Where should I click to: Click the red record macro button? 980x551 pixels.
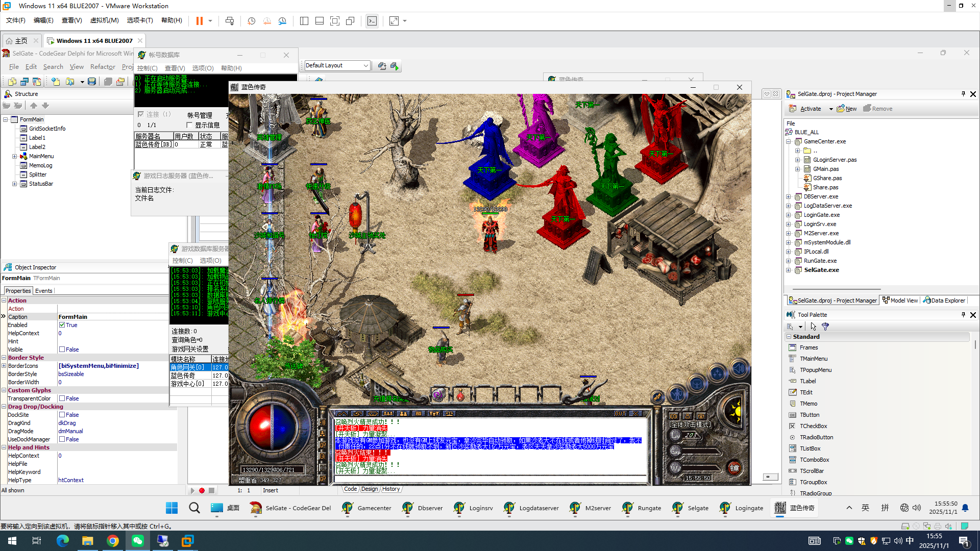(202, 490)
